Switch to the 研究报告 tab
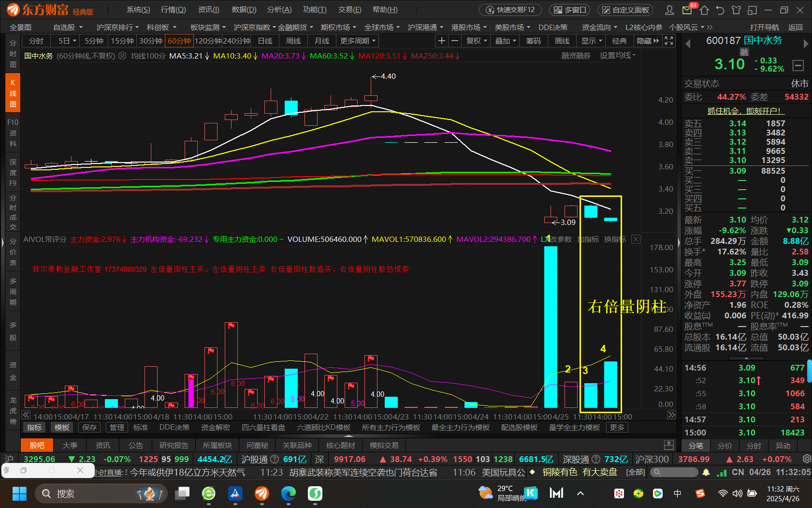The image size is (812, 508). click(174, 445)
